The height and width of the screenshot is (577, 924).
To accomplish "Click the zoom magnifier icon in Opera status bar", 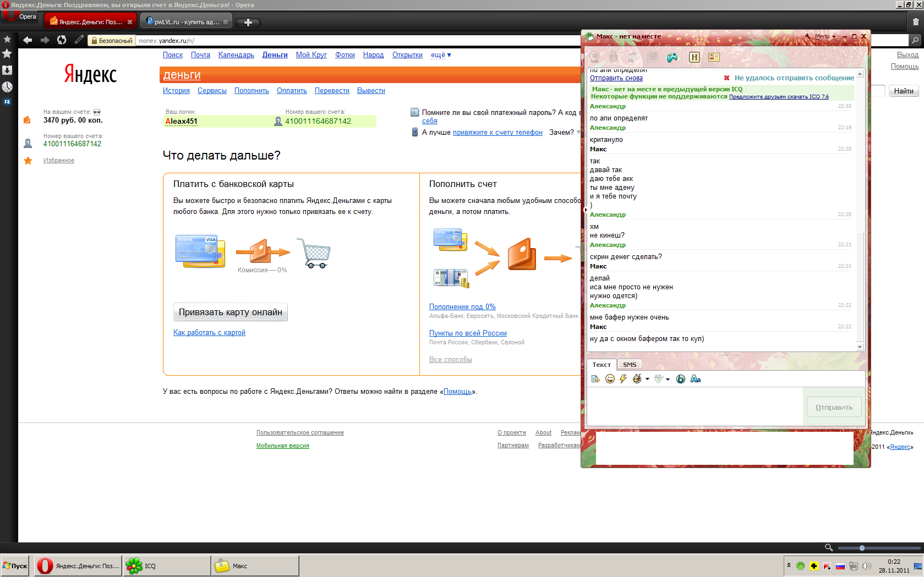I will pos(829,547).
